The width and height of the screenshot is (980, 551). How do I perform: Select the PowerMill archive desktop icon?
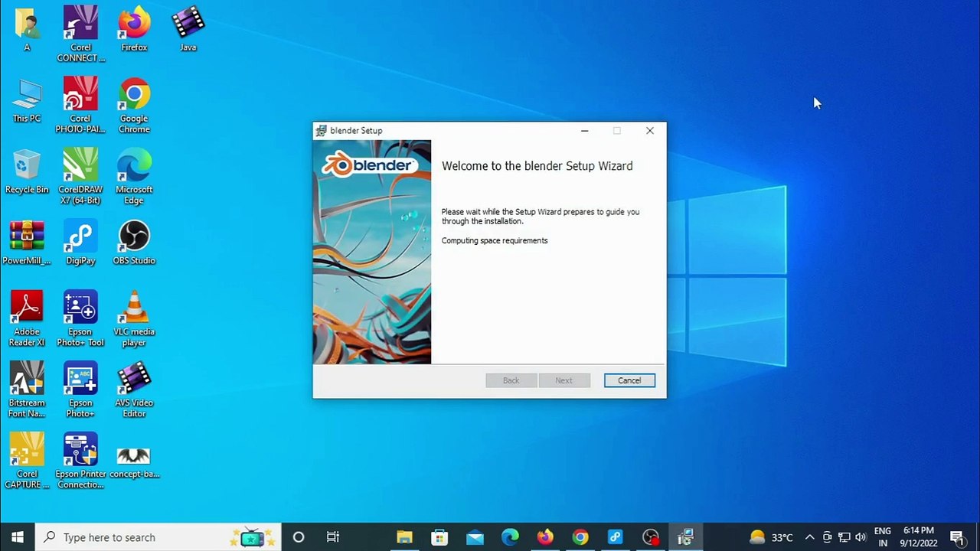[27, 243]
